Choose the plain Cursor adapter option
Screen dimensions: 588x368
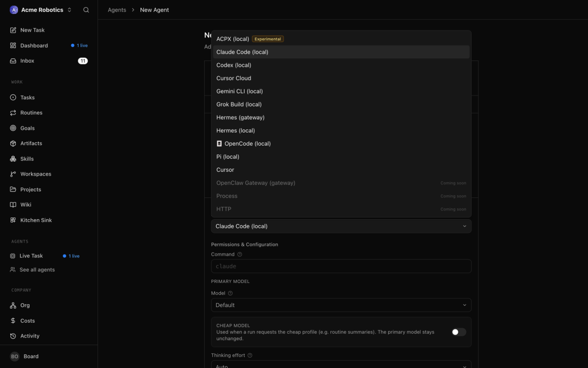(341, 170)
